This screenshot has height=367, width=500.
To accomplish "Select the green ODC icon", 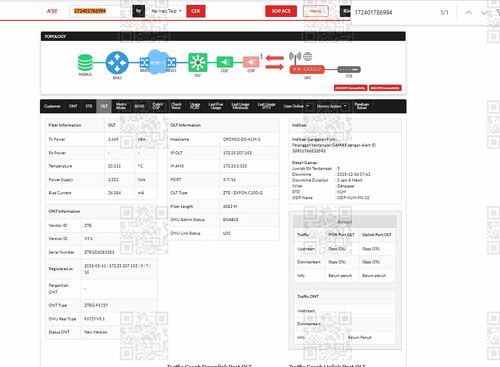I will coord(225,62).
